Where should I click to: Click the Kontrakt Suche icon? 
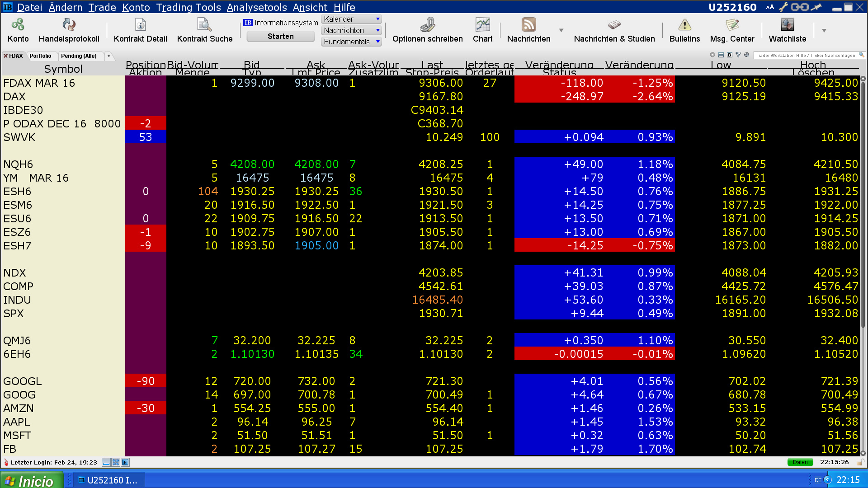204,25
